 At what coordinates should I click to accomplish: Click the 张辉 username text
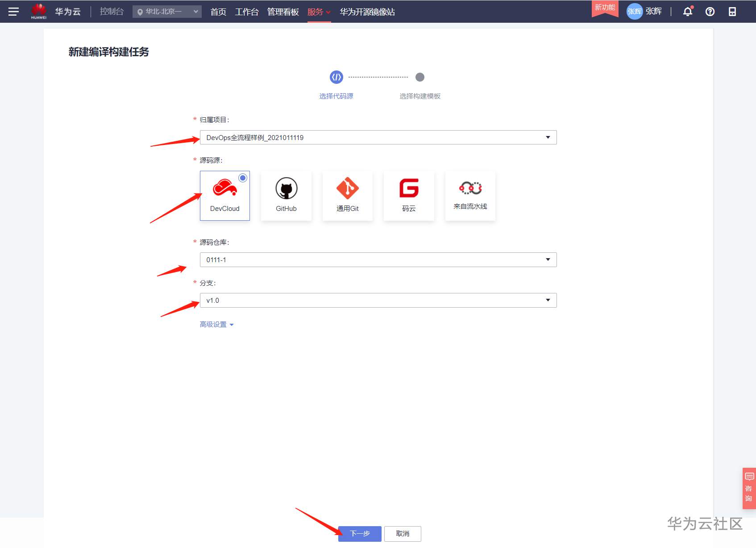(654, 11)
